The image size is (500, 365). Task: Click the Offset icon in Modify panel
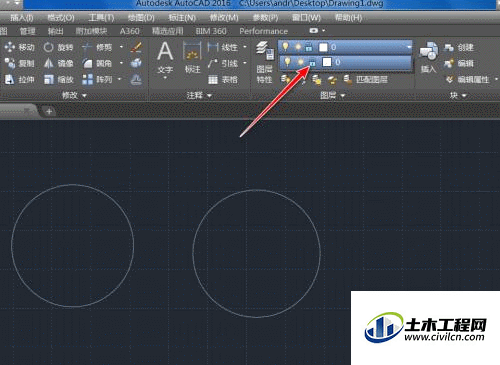(x=136, y=79)
